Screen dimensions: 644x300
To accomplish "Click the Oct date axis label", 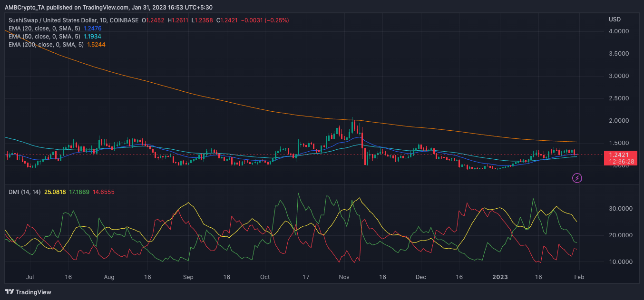I will tap(265, 277).
